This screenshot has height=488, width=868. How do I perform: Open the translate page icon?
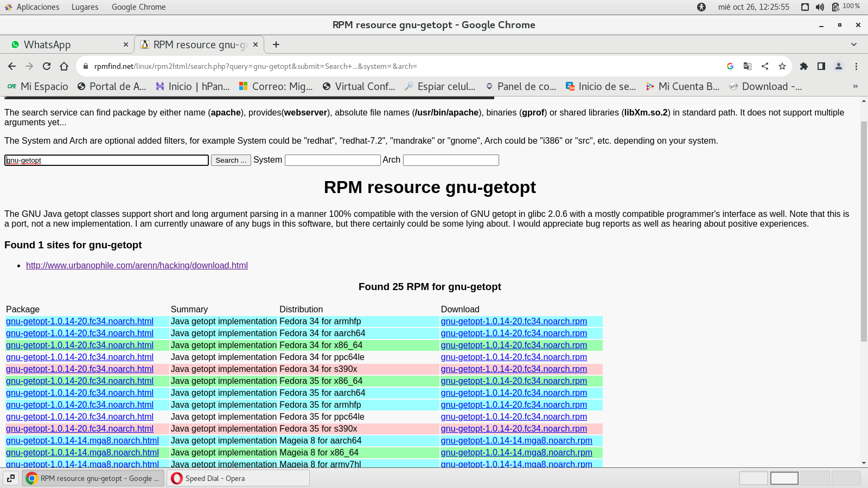(747, 66)
